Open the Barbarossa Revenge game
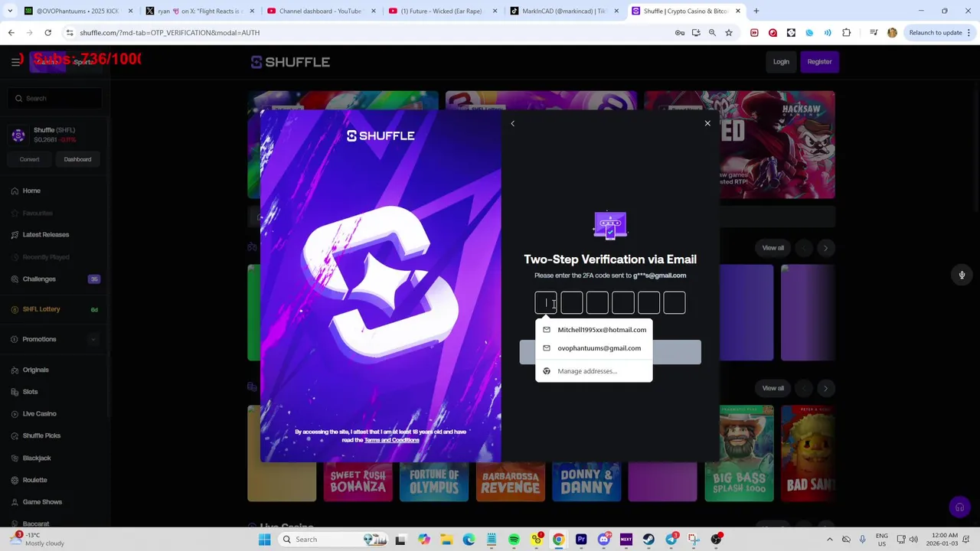 (x=510, y=481)
